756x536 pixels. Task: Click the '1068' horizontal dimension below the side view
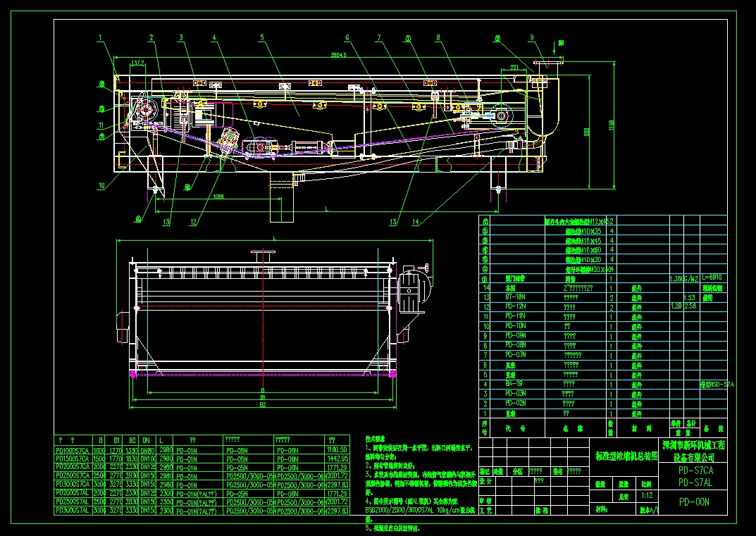click(218, 197)
